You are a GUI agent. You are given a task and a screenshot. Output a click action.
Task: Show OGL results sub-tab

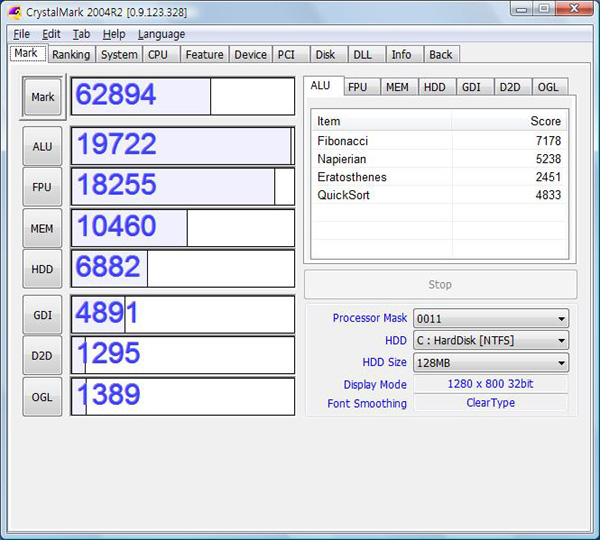pyautogui.click(x=550, y=87)
